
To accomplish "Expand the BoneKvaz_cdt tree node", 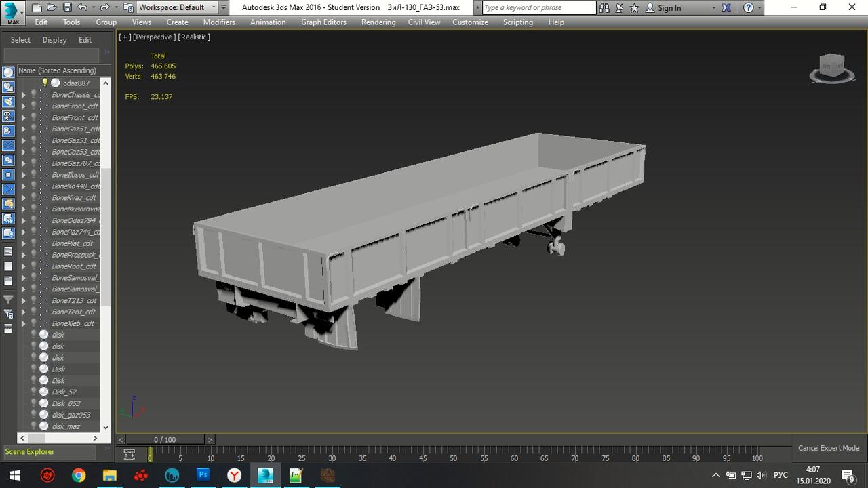I will click(23, 198).
